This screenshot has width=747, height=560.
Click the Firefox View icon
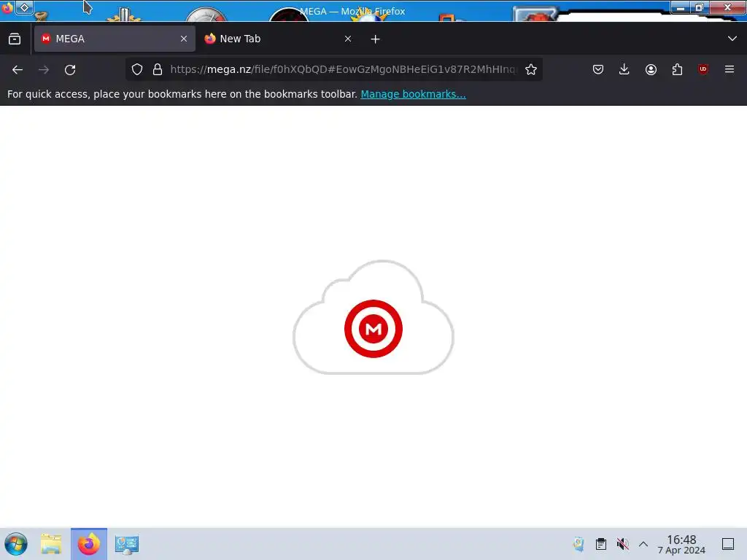(x=15, y=39)
